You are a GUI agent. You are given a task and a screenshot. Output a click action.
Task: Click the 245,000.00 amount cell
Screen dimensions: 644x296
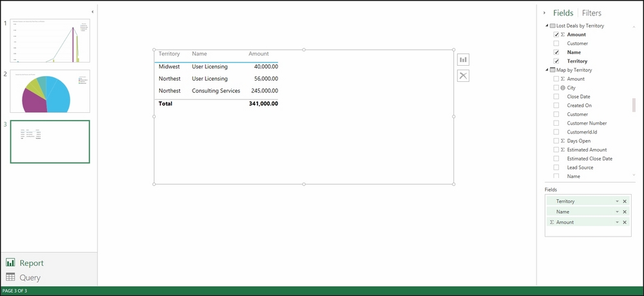[265, 91]
